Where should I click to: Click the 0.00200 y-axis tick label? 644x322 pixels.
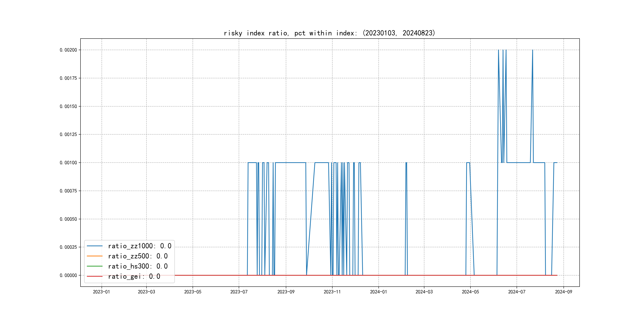68,50
